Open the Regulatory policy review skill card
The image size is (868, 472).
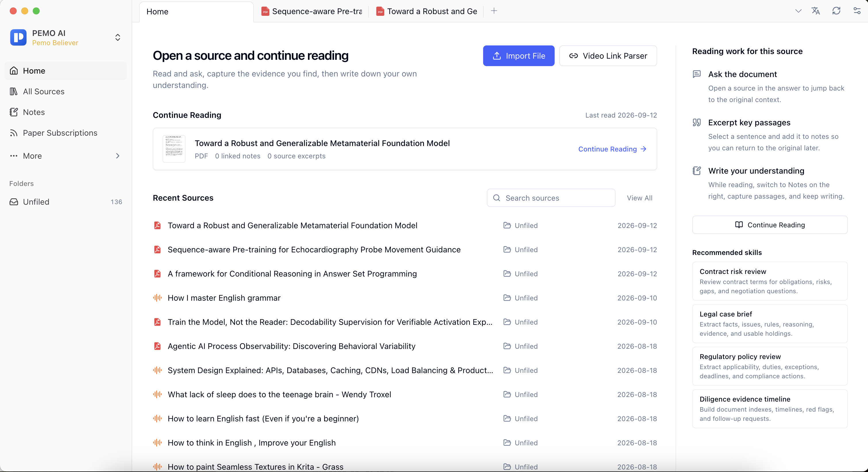click(769, 366)
